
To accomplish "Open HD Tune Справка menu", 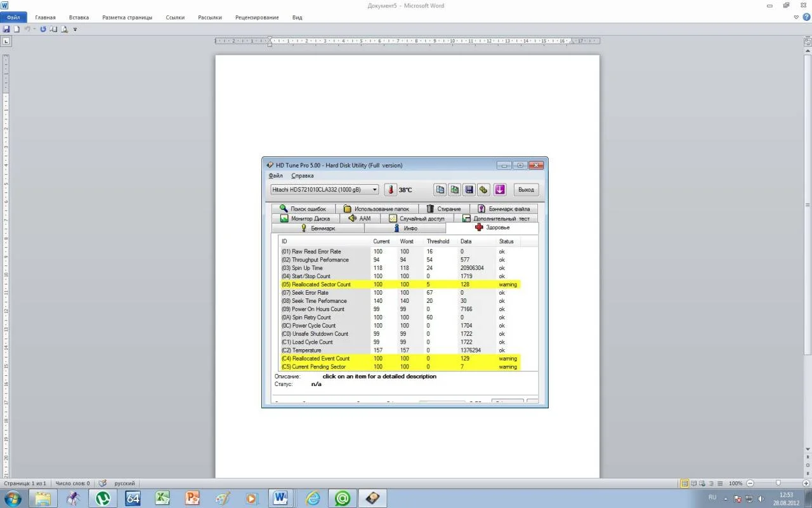I will pyautogui.click(x=303, y=176).
